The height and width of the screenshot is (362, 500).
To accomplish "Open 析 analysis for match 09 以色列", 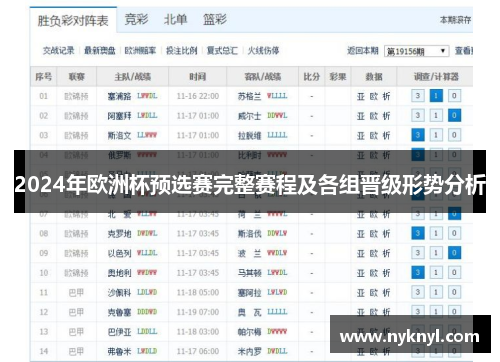I will 386,253.
